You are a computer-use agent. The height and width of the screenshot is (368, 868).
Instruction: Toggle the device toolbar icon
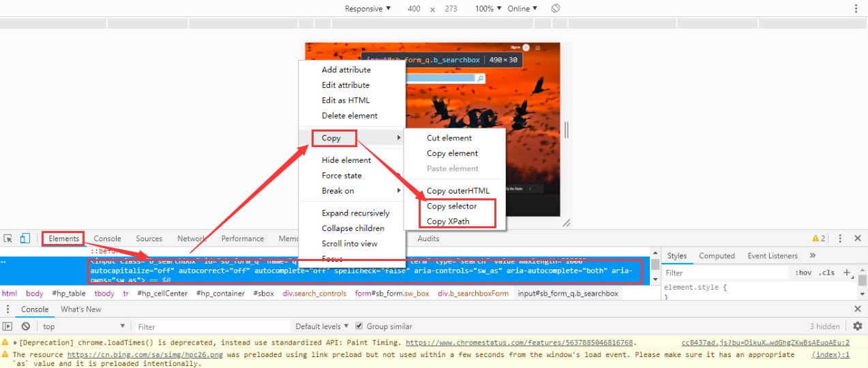point(25,239)
